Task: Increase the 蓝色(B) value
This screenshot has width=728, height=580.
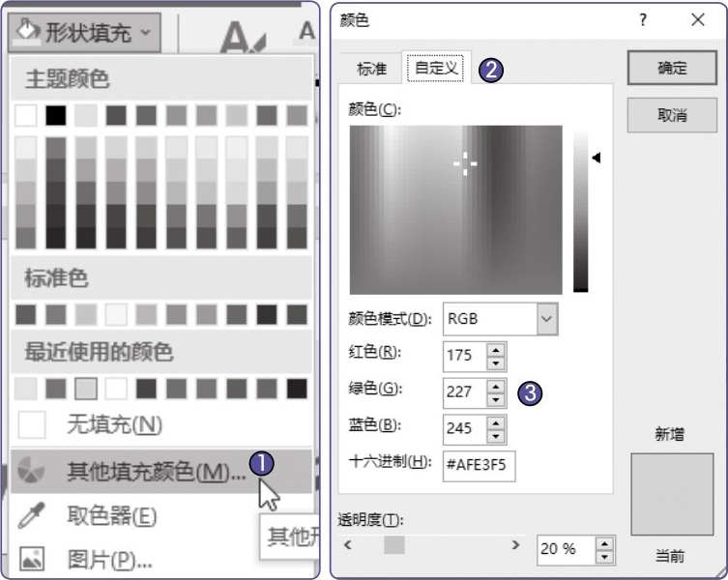Action: click(496, 423)
